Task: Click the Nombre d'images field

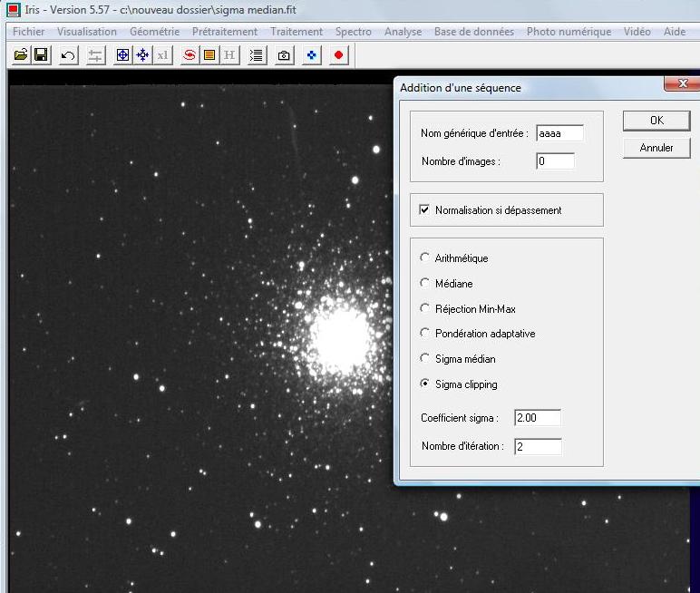Action: click(x=555, y=161)
